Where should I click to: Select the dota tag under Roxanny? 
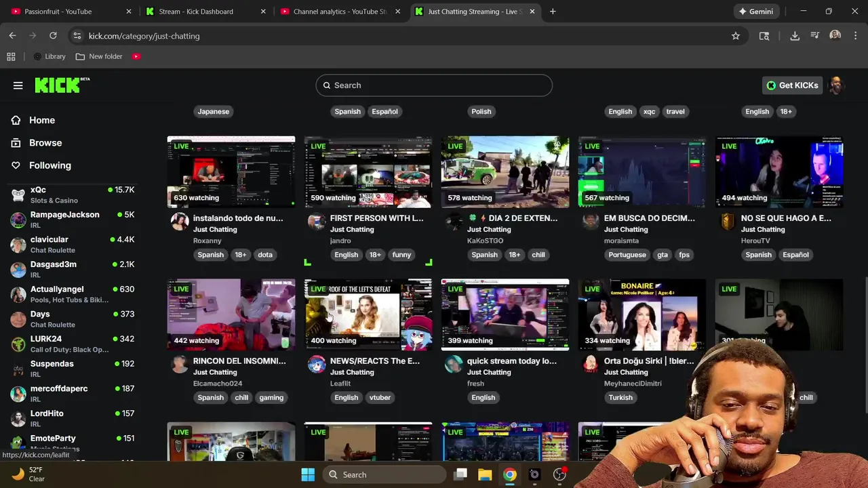[x=265, y=255]
